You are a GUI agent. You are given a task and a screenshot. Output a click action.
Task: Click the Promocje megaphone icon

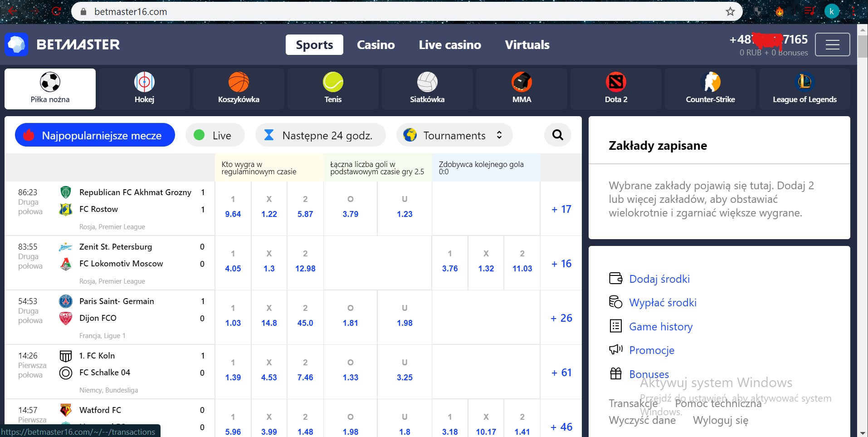pyautogui.click(x=616, y=349)
